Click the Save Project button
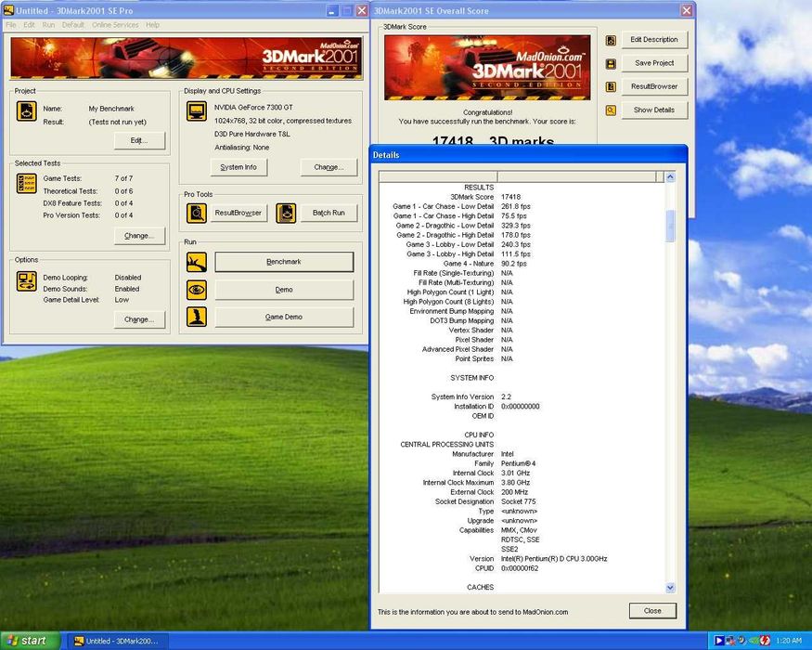This screenshot has height=650, width=812. [654, 63]
